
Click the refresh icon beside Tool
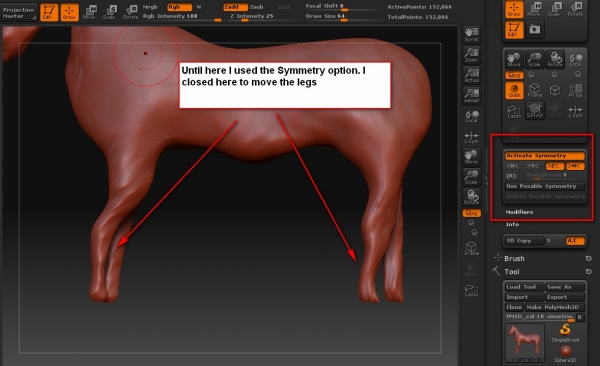(589, 271)
